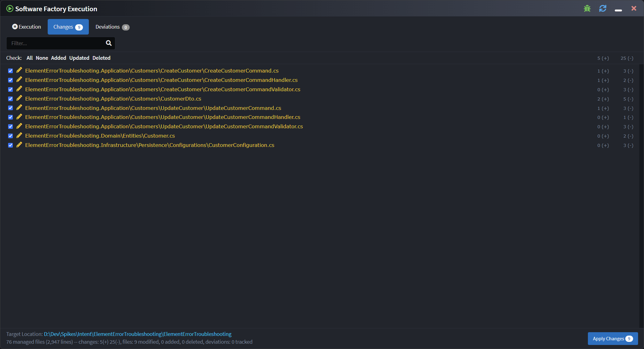Open the Target Location path link
Image resolution: width=644 pixels, height=349 pixels.
[x=137, y=334]
